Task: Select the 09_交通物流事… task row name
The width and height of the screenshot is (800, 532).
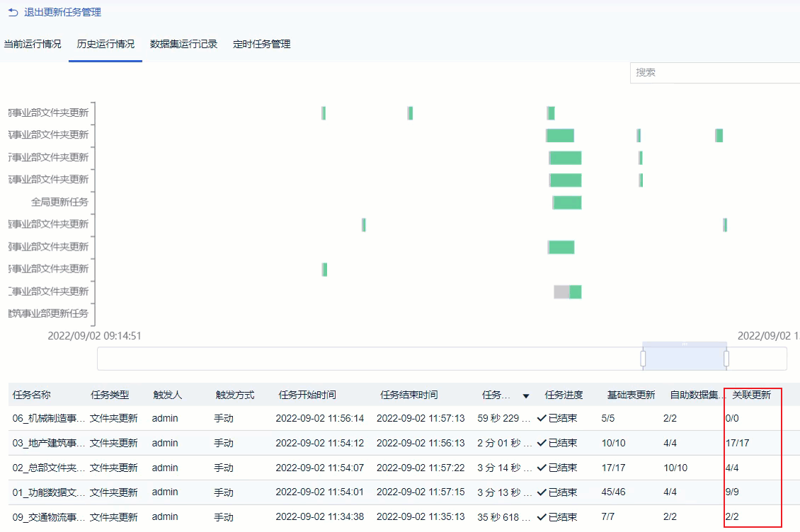Action: tap(49, 516)
